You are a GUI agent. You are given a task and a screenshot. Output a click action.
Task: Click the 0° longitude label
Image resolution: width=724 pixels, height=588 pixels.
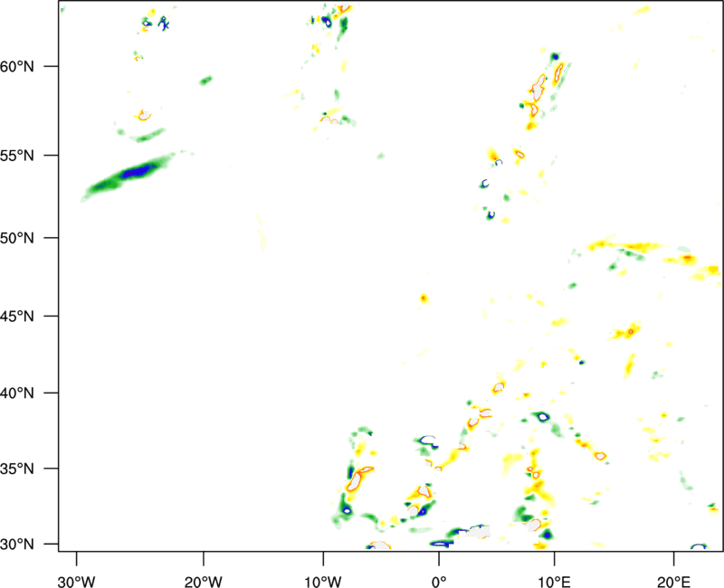tap(439, 582)
